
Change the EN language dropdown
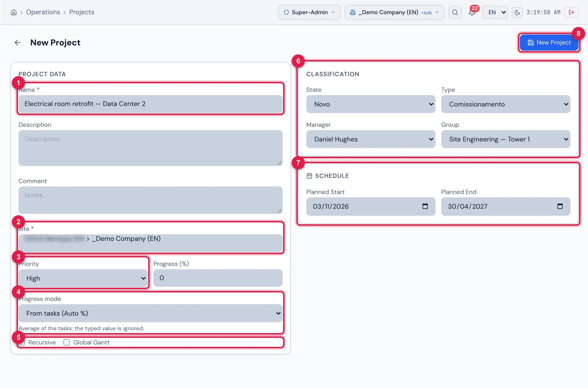tap(495, 12)
